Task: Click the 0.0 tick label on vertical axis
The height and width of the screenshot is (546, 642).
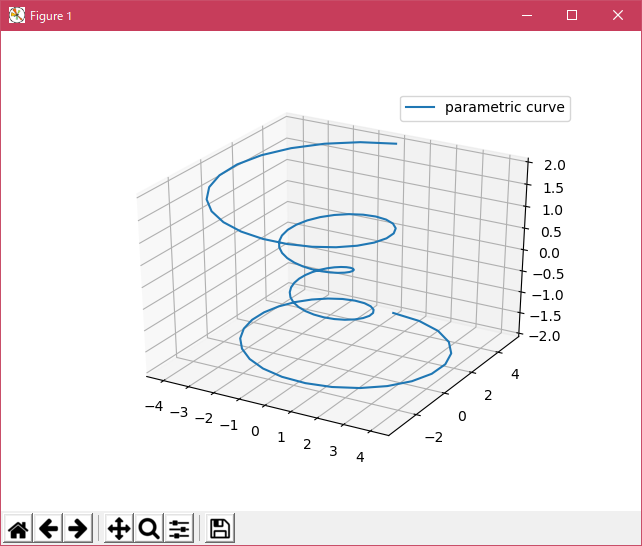Action: (553, 252)
